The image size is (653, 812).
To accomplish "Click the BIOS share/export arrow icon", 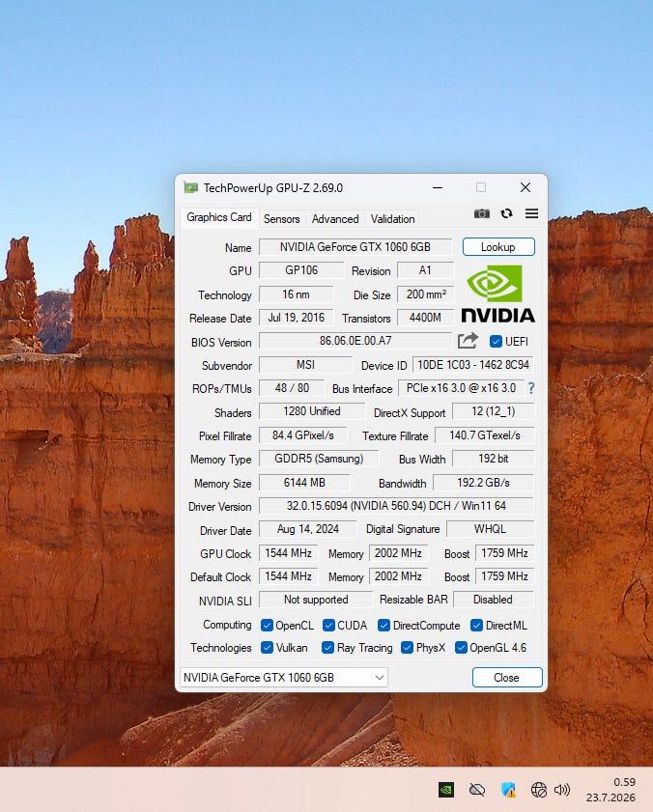I will tap(468, 341).
